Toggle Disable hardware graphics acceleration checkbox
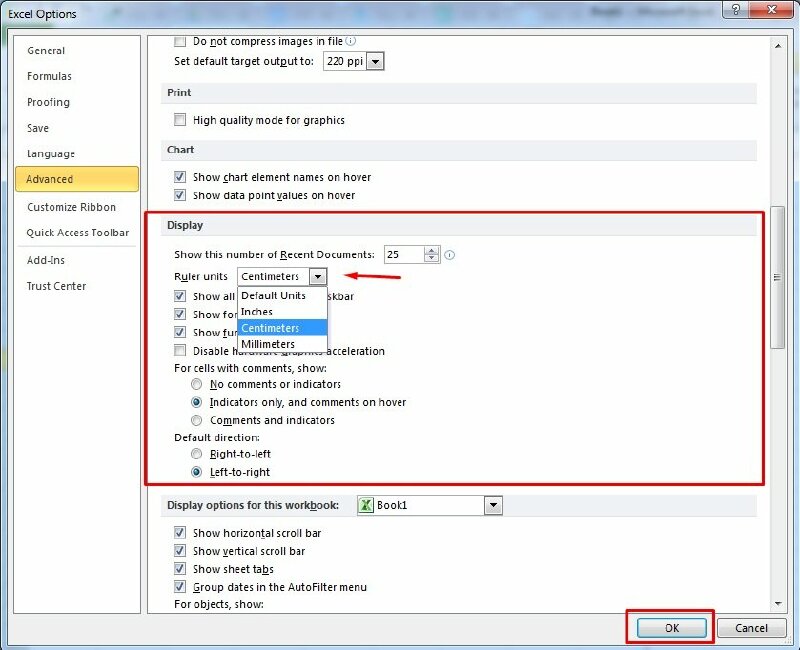This screenshot has width=800, height=650. pos(180,351)
